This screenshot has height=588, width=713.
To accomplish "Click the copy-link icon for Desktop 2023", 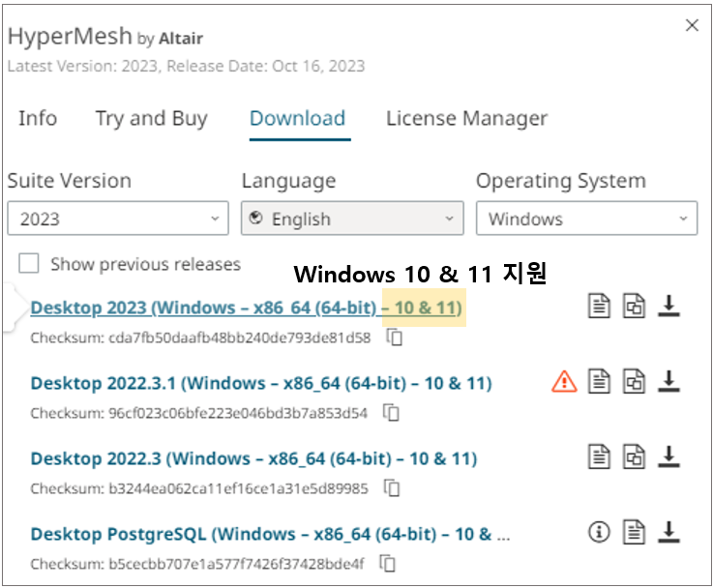I will [634, 306].
